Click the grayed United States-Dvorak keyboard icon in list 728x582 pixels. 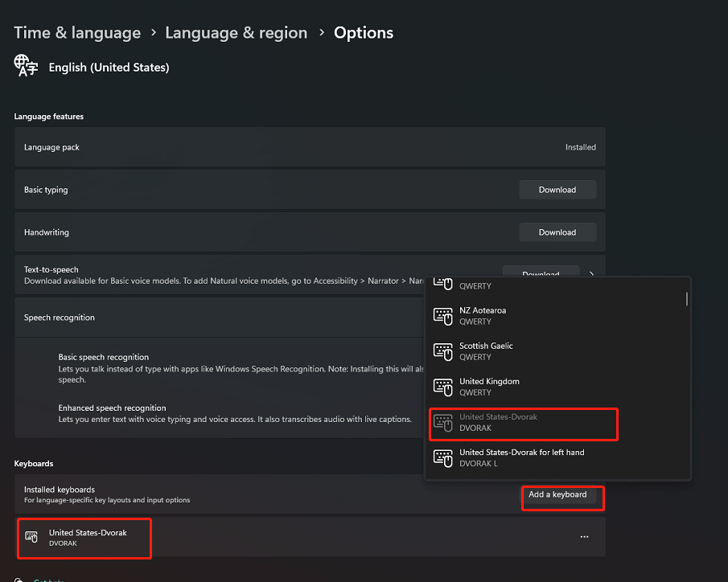click(442, 423)
